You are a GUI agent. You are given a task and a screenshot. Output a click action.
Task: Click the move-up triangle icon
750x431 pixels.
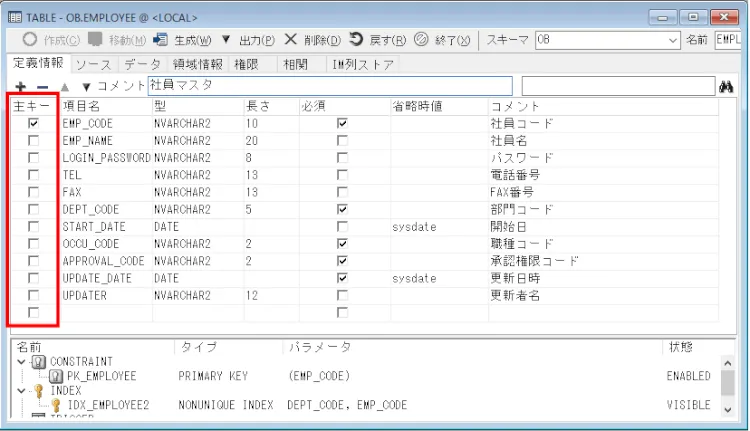(x=65, y=87)
